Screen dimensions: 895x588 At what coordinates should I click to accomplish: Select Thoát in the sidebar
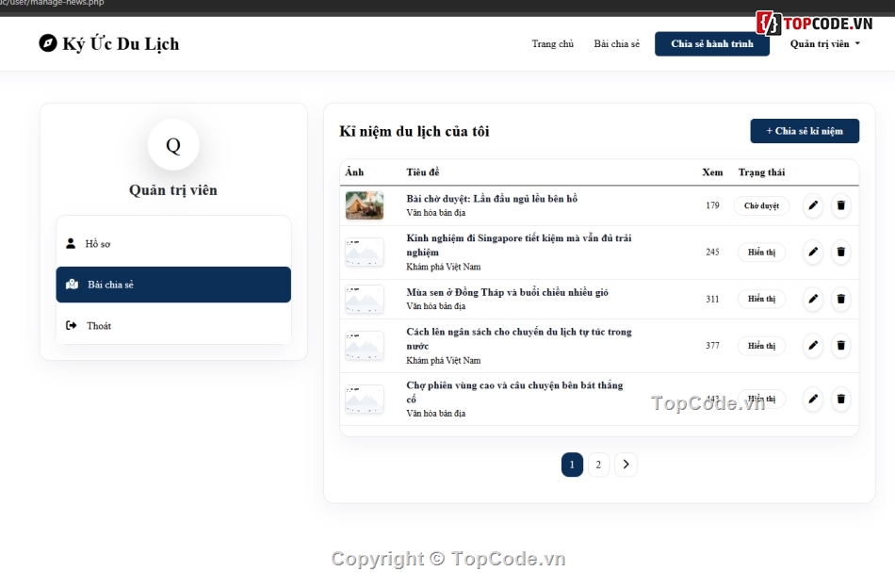173,325
